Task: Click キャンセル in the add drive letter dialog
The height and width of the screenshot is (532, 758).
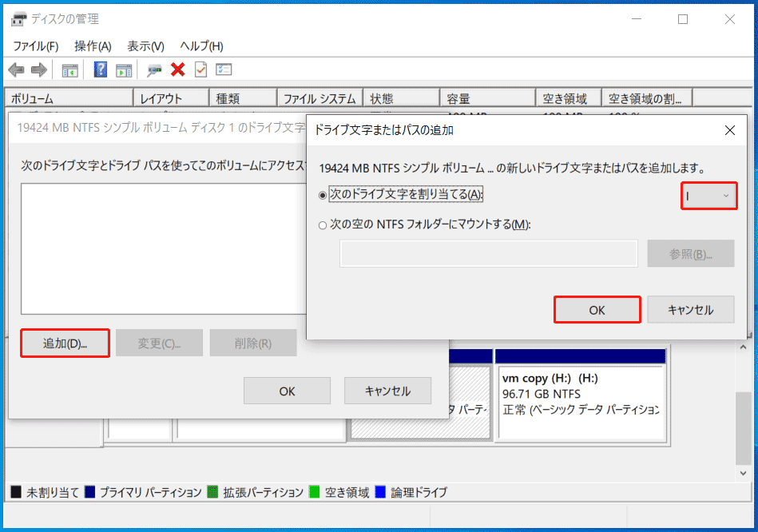Action: [x=691, y=310]
